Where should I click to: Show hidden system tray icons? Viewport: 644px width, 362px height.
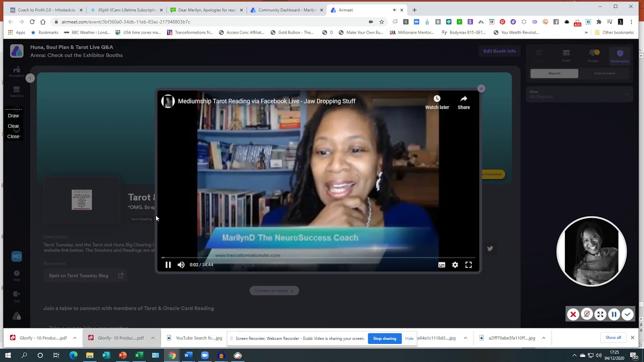pyautogui.click(x=574, y=355)
